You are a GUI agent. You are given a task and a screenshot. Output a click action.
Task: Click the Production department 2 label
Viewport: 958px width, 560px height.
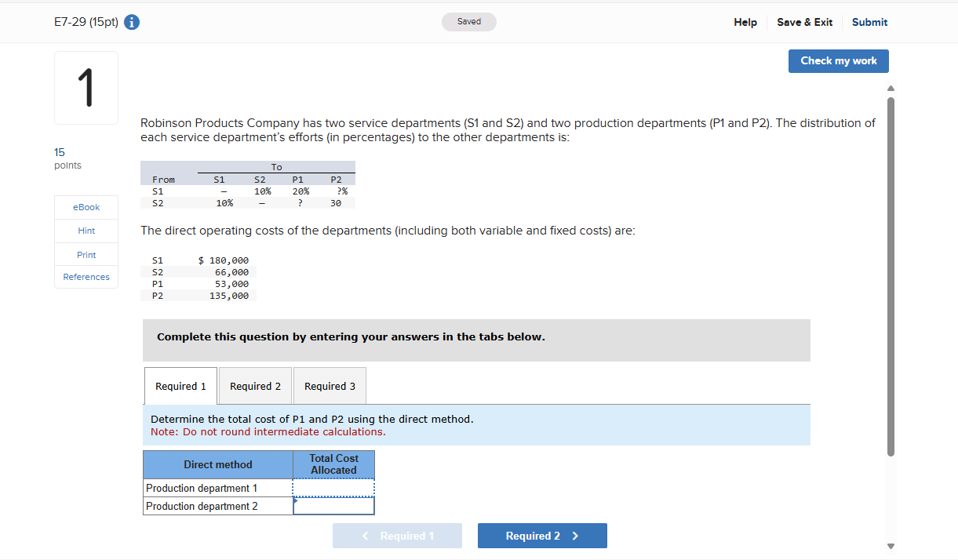202,506
